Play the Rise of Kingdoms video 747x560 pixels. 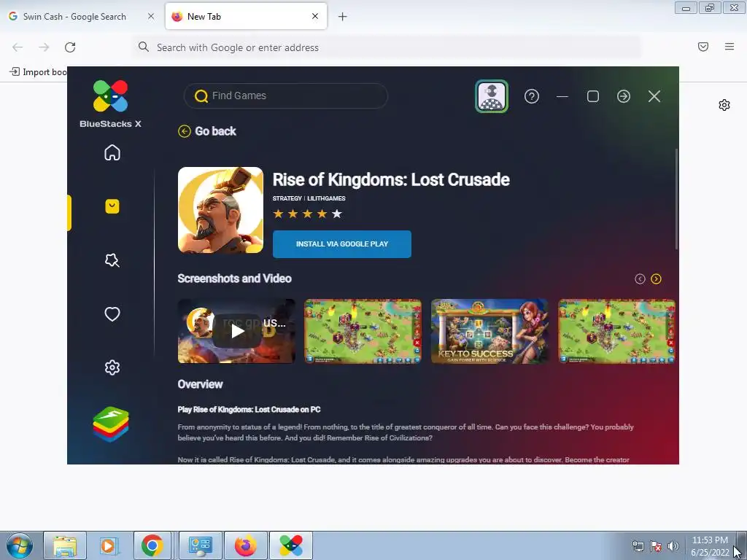[237, 331]
